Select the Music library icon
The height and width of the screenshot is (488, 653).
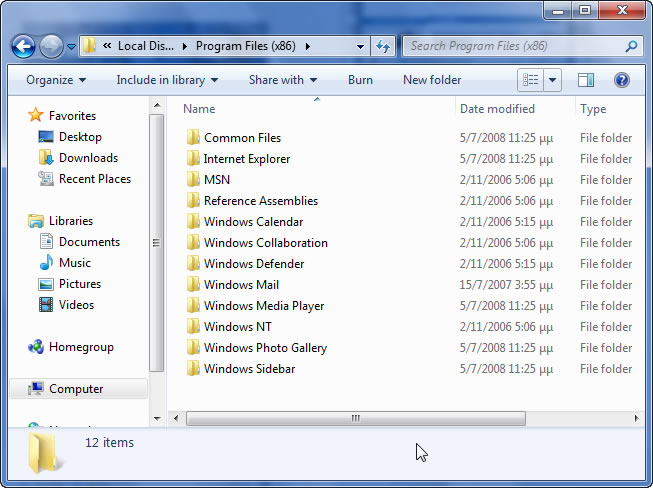pos(46,263)
